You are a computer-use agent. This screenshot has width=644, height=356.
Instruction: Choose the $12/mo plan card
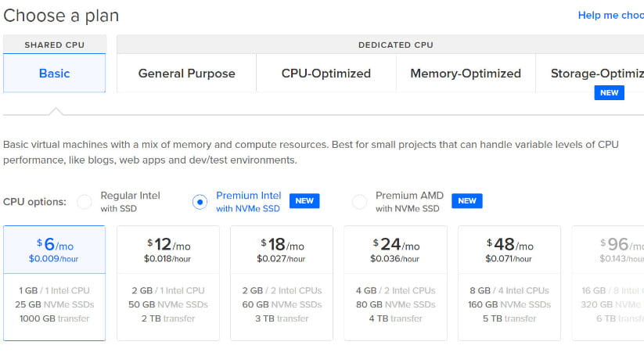[x=168, y=283]
